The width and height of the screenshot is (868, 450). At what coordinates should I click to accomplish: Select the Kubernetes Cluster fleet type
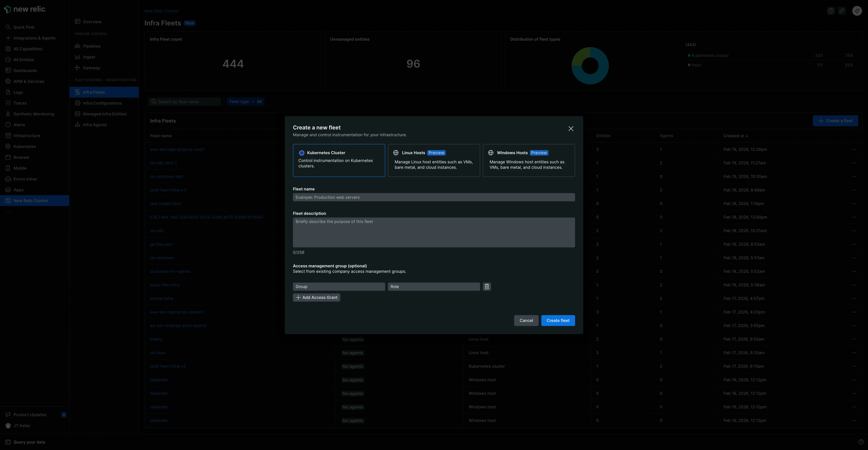coord(339,160)
